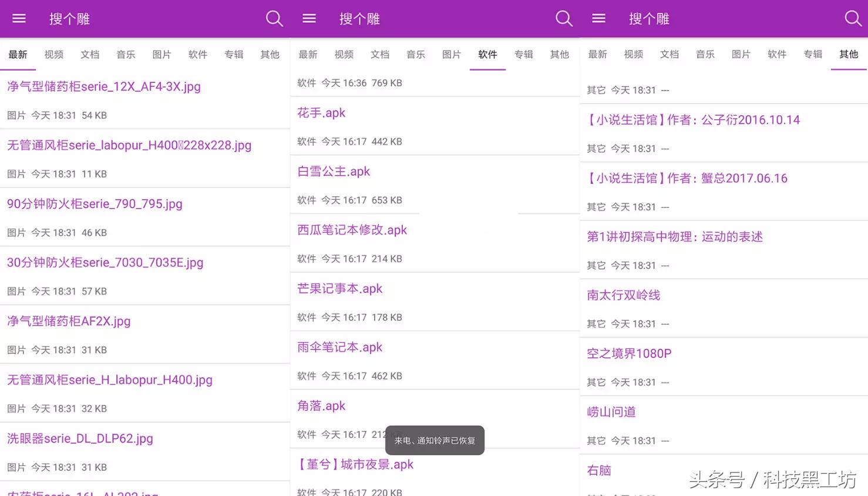Viewport: 868px width, 496px height.
Task: Open 90分钟防火柜serie_790_795.jpg result
Action: pos(95,204)
